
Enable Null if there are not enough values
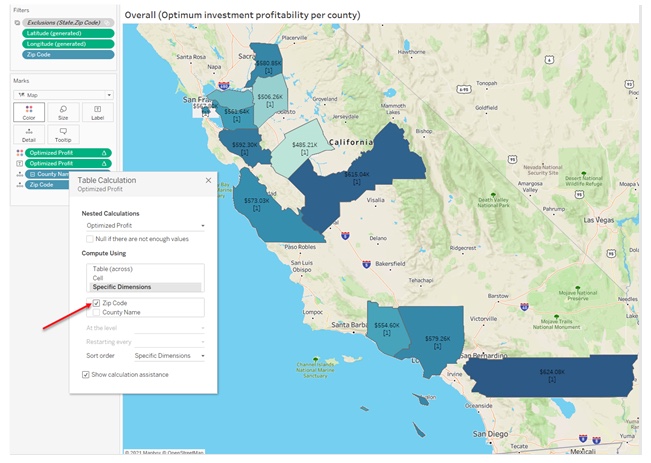click(89, 239)
